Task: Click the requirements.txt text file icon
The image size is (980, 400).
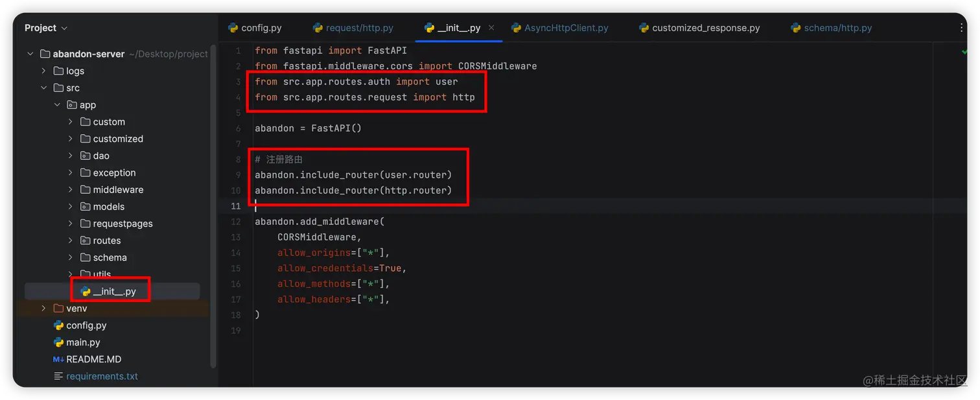Action: click(x=58, y=376)
